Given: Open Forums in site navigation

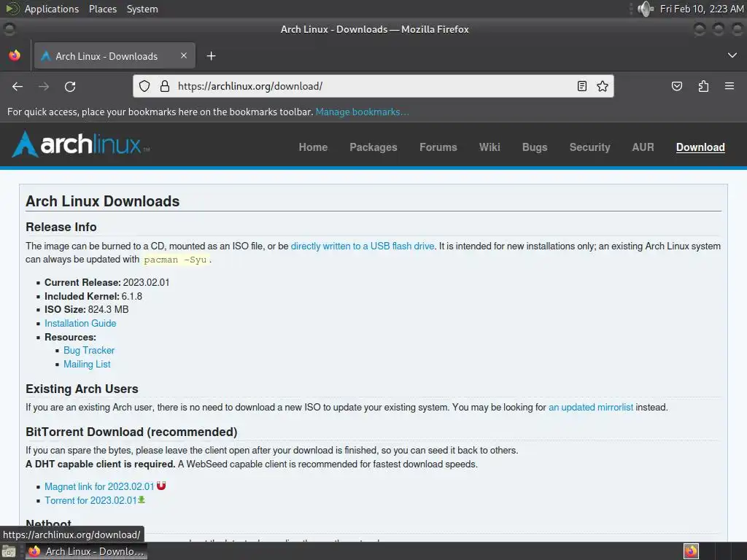Looking at the screenshot, I should coord(438,147).
